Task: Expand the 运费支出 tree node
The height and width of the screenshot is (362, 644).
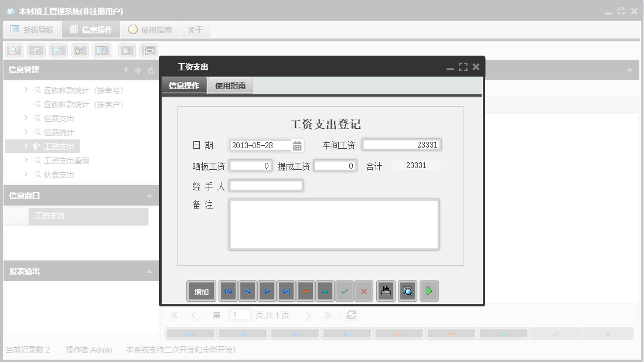Action: click(x=25, y=117)
